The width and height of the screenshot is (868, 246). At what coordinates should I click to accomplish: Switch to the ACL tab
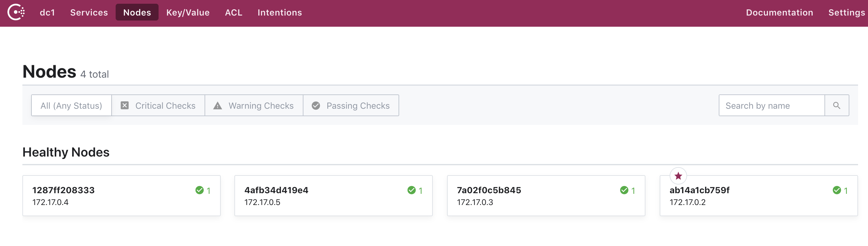pos(233,12)
